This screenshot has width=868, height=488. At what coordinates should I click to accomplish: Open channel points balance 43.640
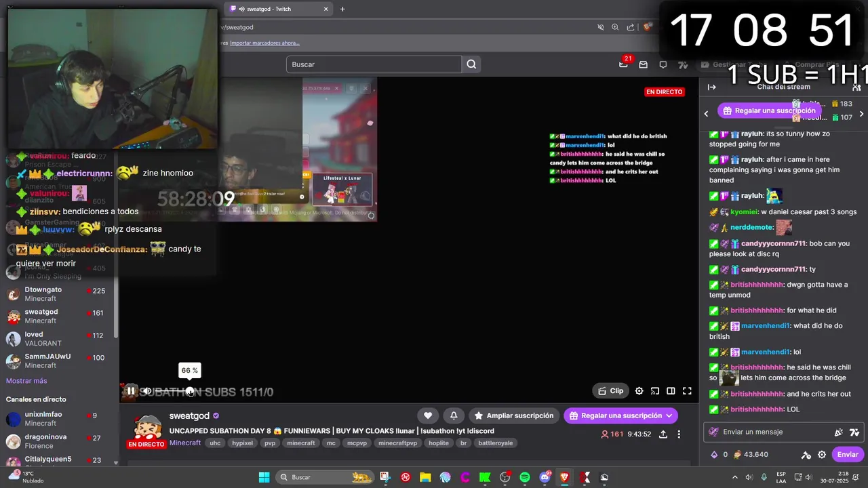751,454
